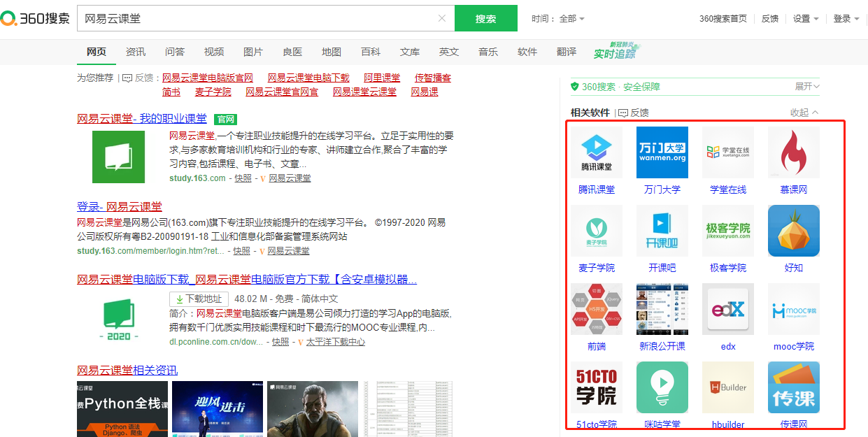Expand the 360搜索 安全保障 panel via 展开
The image size is (868, 437).
[x=807, y=87]
